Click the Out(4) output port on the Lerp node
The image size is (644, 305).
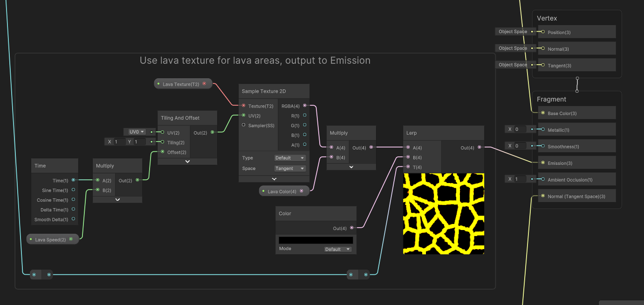coord(480,148)
